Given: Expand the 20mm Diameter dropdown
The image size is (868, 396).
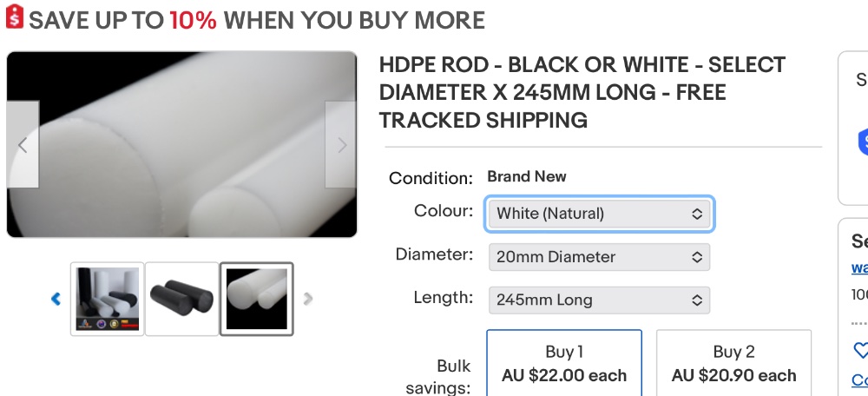Looking at the screenshot, I should (599, 257).
